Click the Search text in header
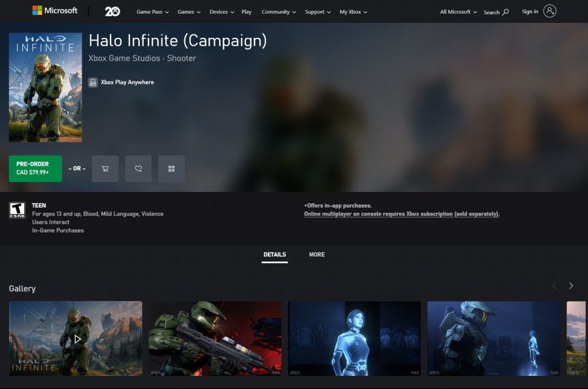588x389 pixels. pyautogui.click(x=491, y=12)
